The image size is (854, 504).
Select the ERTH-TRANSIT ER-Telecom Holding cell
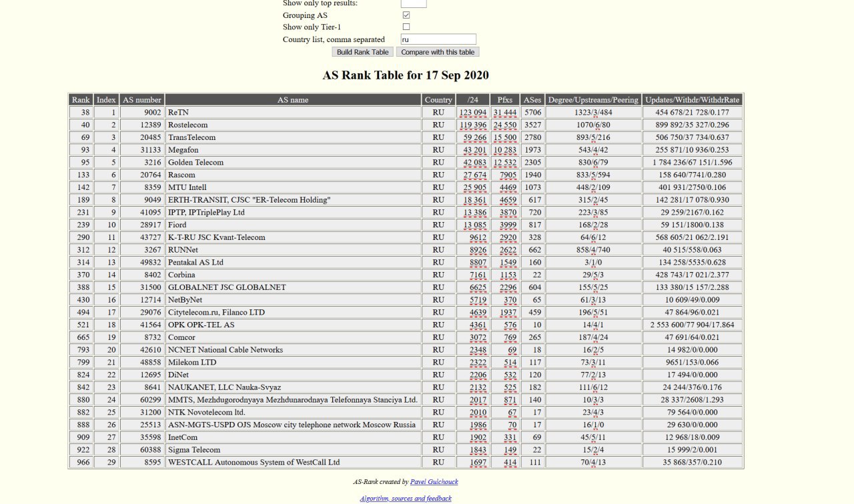click(294, 200)
